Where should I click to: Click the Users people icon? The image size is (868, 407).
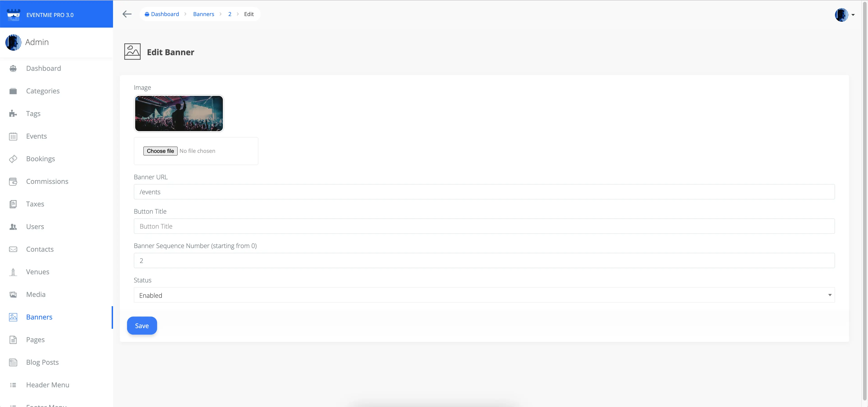coord(13,226)
